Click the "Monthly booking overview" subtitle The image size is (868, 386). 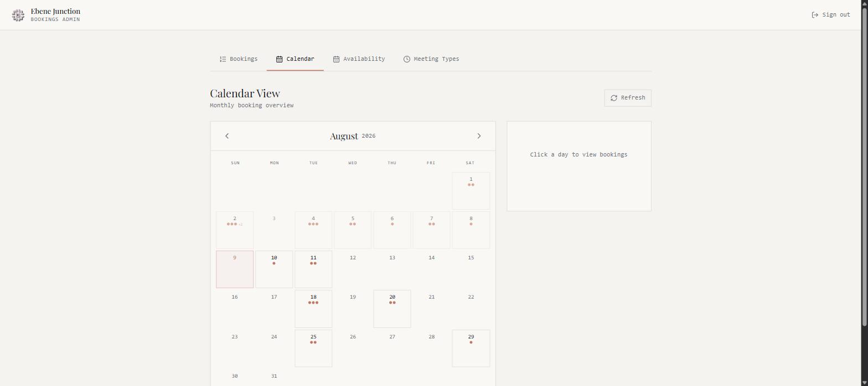click(x=252, y=105)
